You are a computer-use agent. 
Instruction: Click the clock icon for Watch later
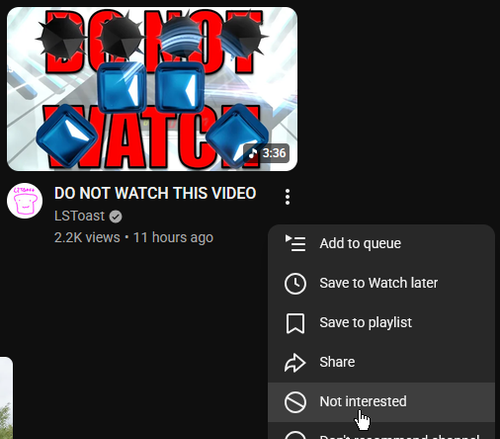click(x=295, y=284)
